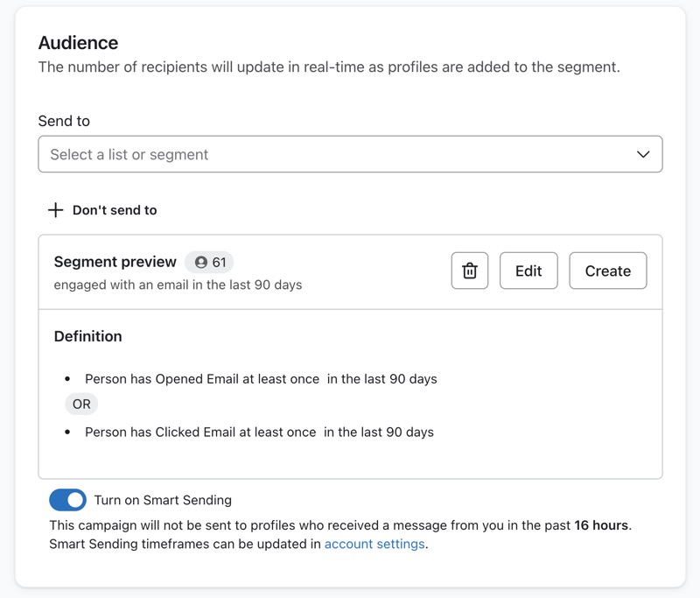
Task: Delete the segment with the trash icon
Action: [470, 271]
